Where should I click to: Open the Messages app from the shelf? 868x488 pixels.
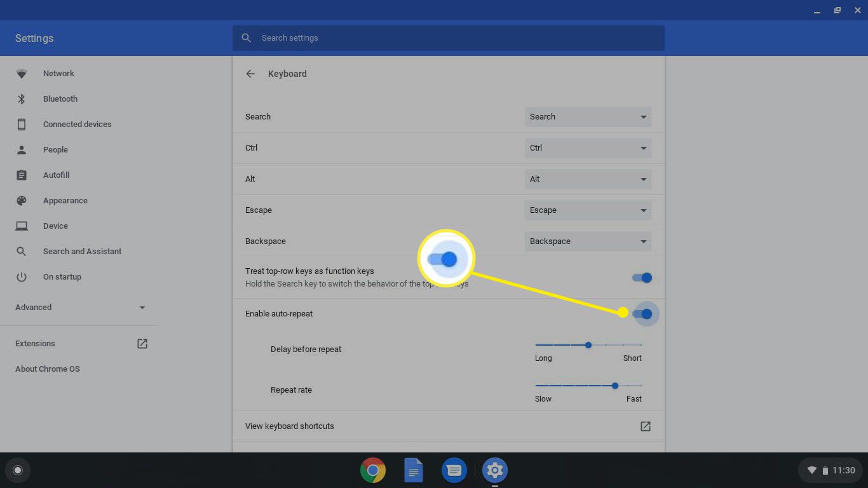click(x=454, y=470)
